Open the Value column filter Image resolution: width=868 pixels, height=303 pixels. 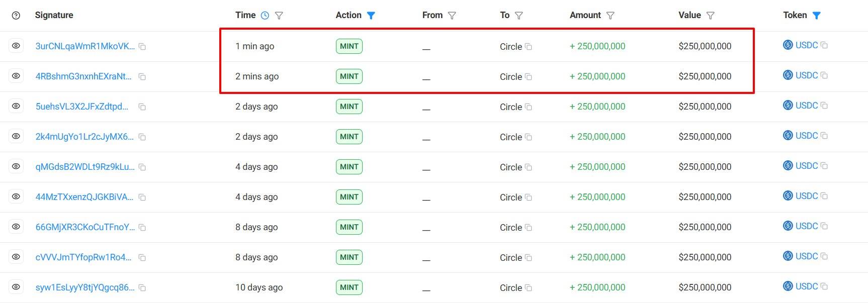click(711, 16)
